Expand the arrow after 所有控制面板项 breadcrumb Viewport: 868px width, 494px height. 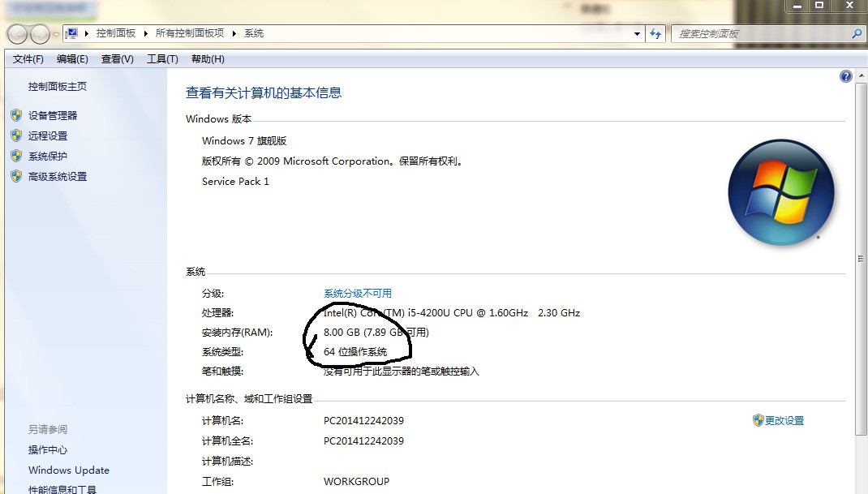tap(234, 33)
